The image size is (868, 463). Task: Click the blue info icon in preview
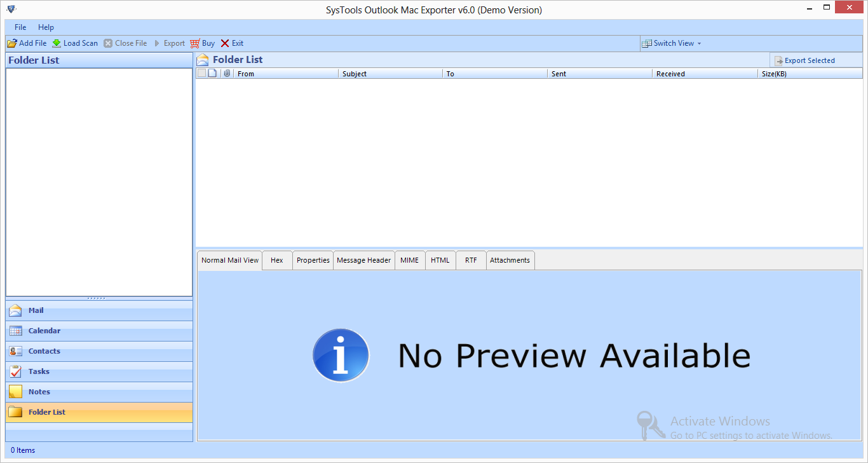point(341,356)
